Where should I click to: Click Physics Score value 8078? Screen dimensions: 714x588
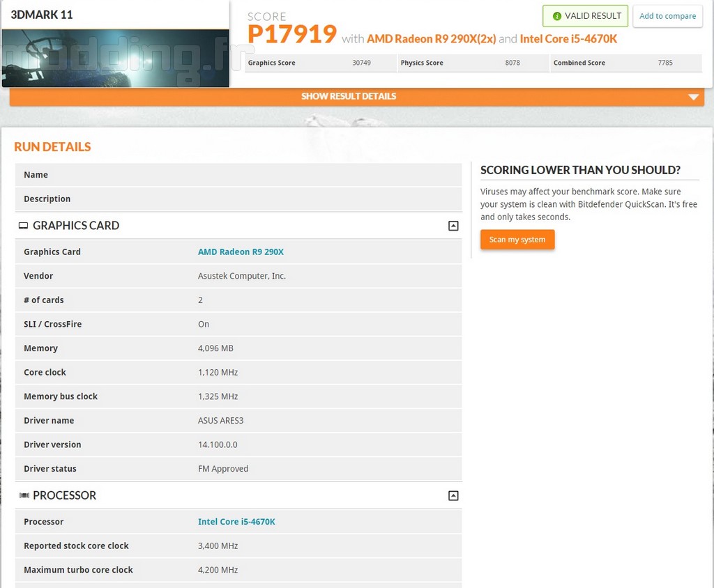tap(512, 63)
